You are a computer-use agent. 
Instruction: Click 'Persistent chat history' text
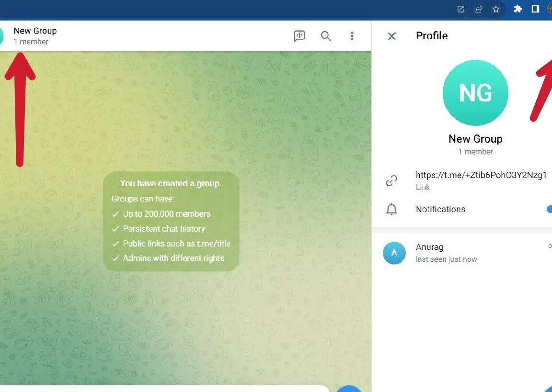tap(164, 229)
